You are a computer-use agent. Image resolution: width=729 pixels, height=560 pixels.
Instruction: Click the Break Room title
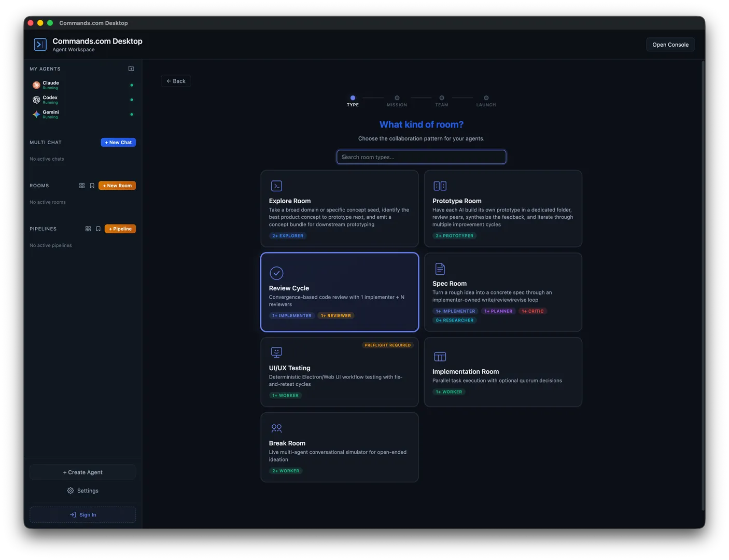pyautogui.click(x=287, y=443)
